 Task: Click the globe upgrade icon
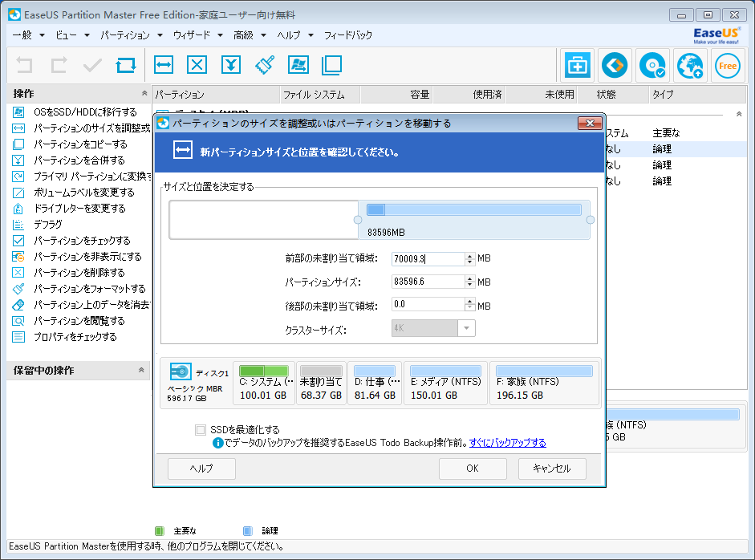689,66
